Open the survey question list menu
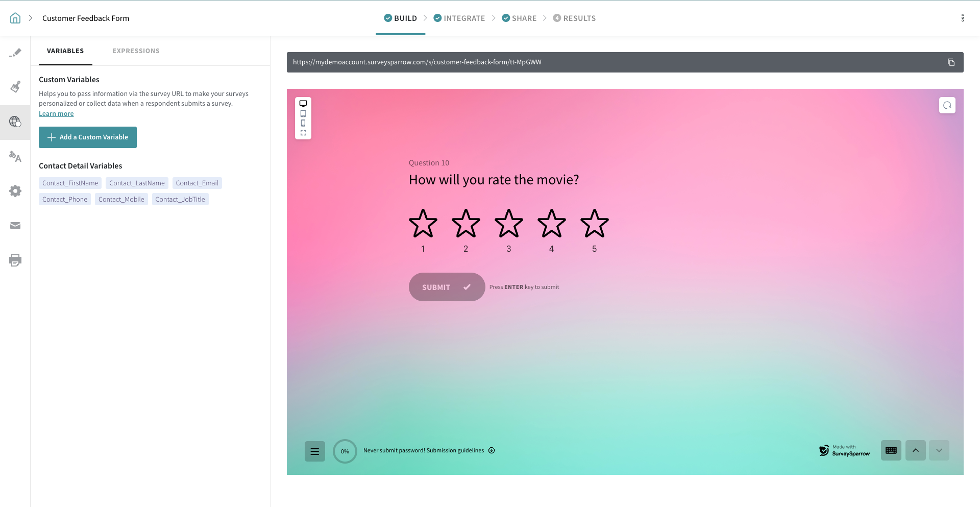The image size is (980, 507). tap(314, 451)
